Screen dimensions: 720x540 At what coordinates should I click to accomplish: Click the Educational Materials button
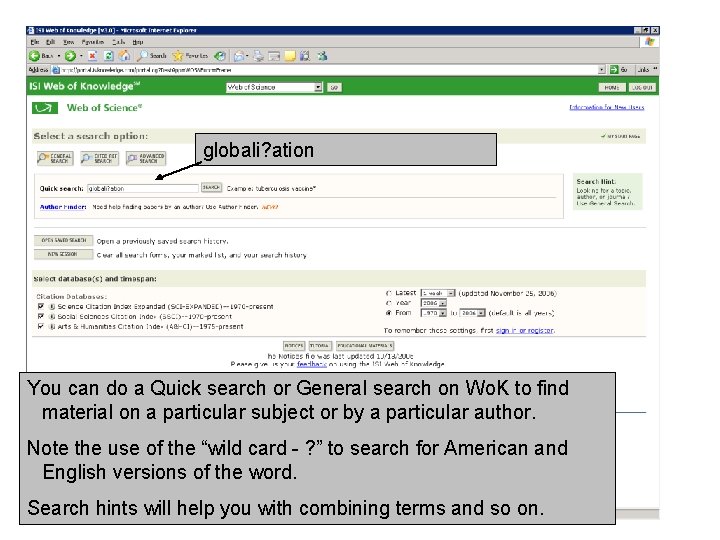coord(365,346)
